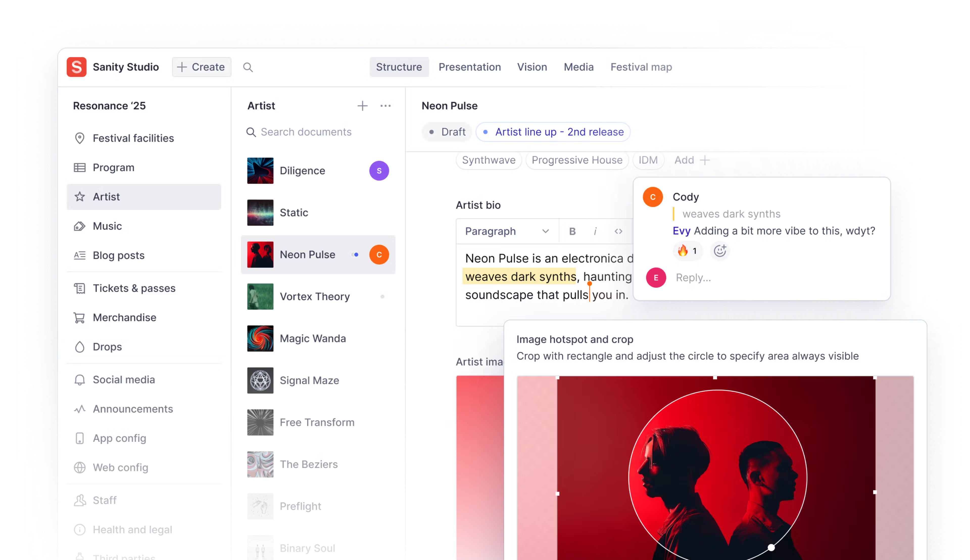Open the Festival map tab
This screenshot has width=970, height=560.
tap(641, 67)
